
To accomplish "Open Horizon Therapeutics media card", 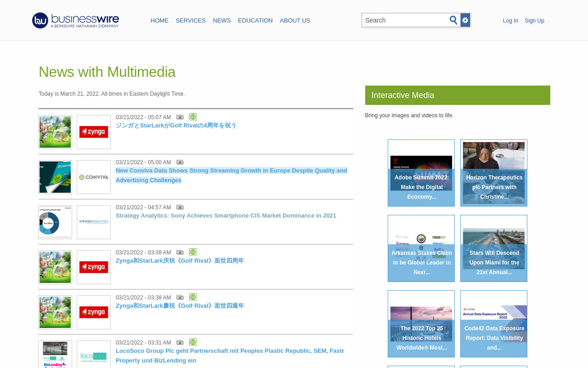I will (494, 173).
